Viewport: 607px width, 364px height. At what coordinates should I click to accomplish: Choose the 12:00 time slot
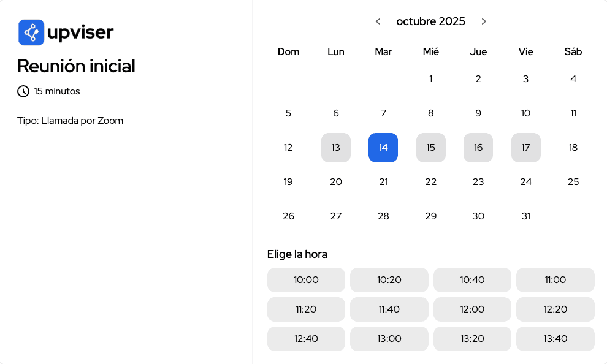click(x=472, y=309)
